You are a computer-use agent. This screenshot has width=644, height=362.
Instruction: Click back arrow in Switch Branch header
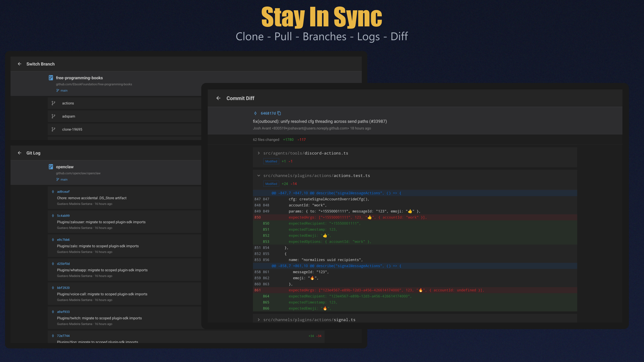pos(20,64)
